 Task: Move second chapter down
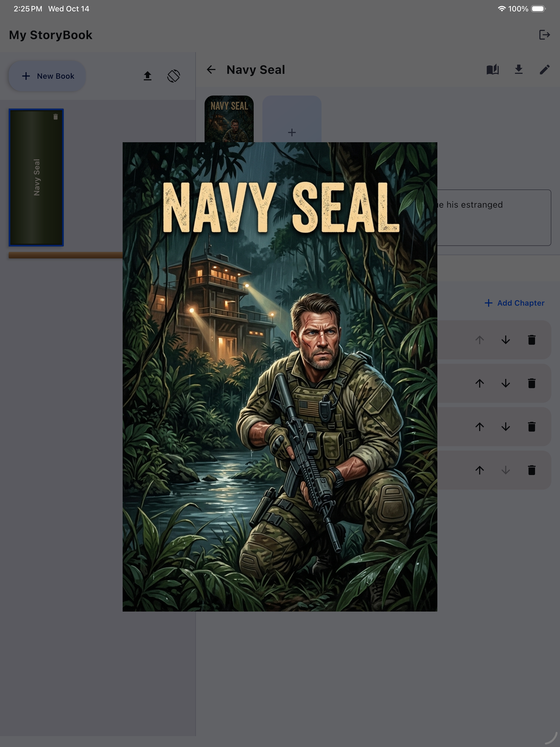506,383
